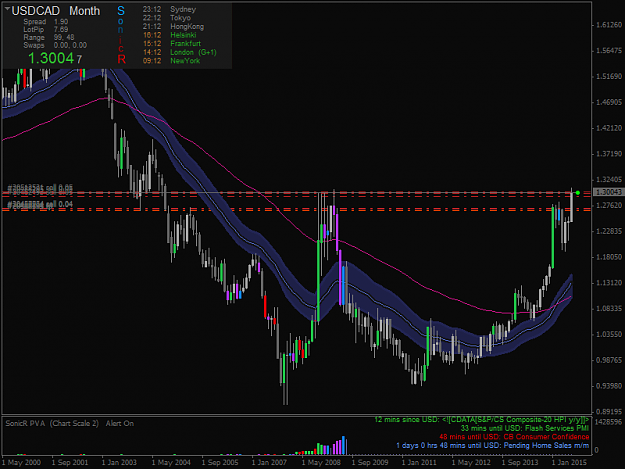Click the 1.03550 price scale label
Screen dimensions: 625x469
[609, 334]
